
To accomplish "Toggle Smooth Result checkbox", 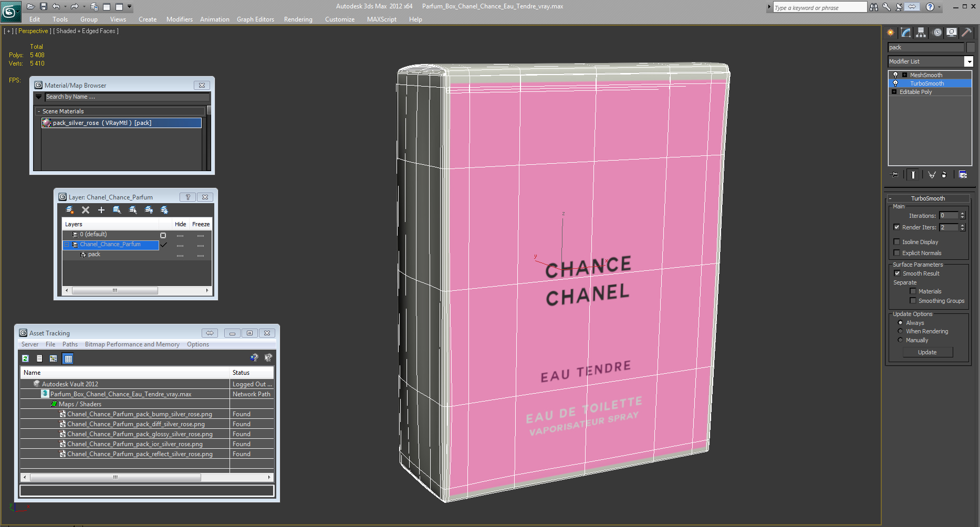I will [x=897, y=273].
